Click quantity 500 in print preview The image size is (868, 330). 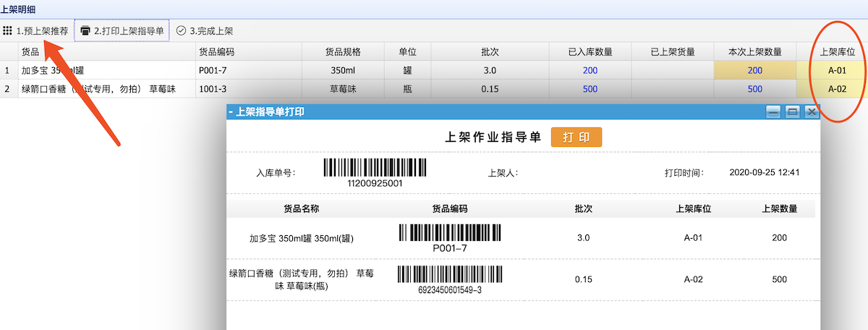click(x=780, y=279)
